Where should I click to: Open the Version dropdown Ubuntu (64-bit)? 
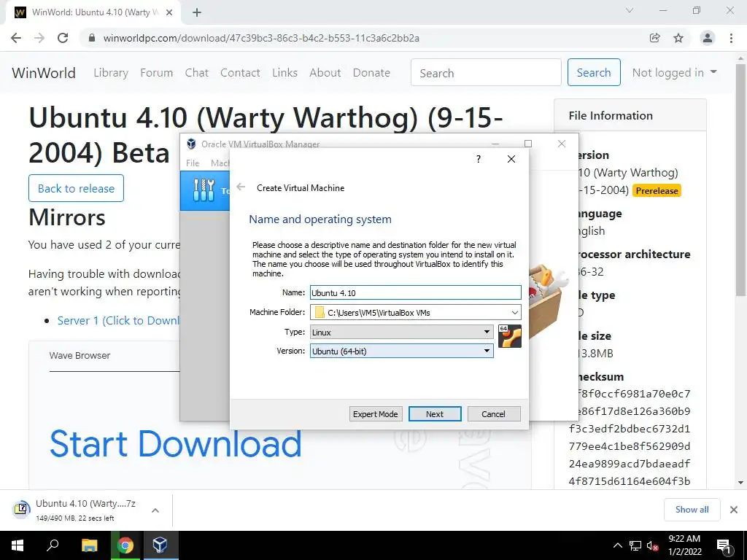[402, 351]
